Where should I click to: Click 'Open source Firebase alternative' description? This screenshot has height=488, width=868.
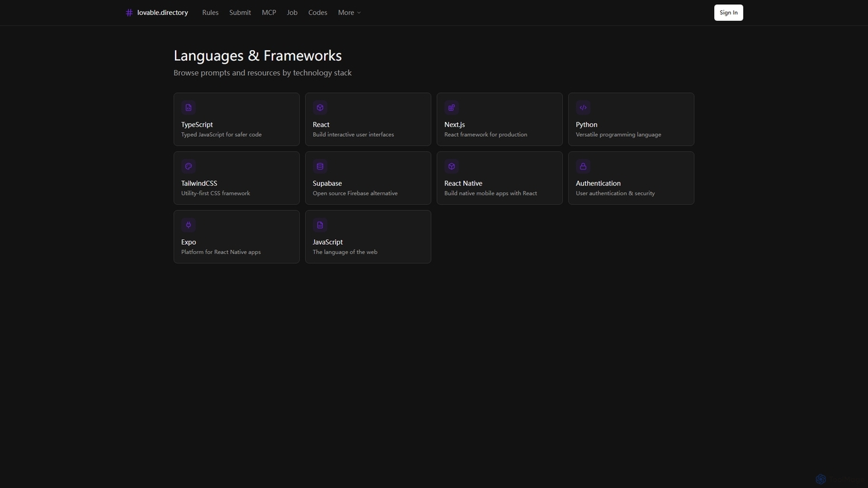[x=355, y=193]
